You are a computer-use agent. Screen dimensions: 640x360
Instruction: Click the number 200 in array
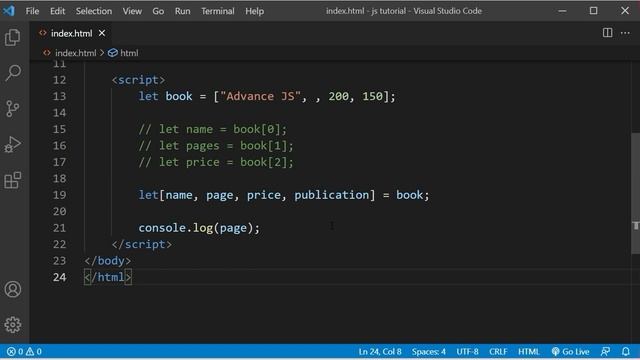[x=338, y=96]
